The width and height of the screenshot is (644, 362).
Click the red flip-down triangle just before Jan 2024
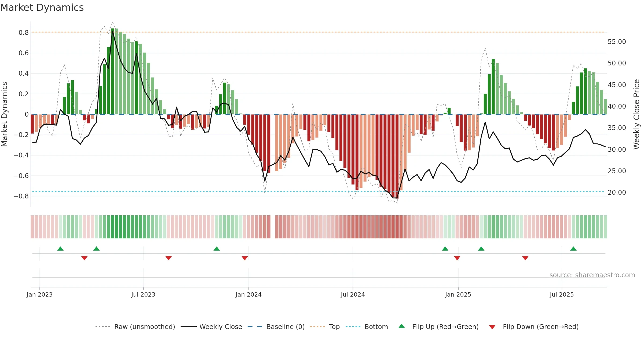pos(245,258)
